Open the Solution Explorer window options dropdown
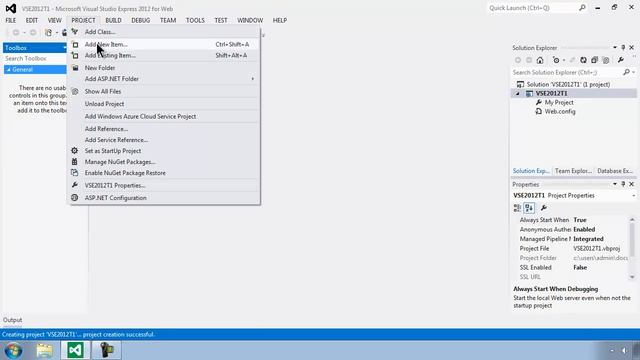 [615, 48]
